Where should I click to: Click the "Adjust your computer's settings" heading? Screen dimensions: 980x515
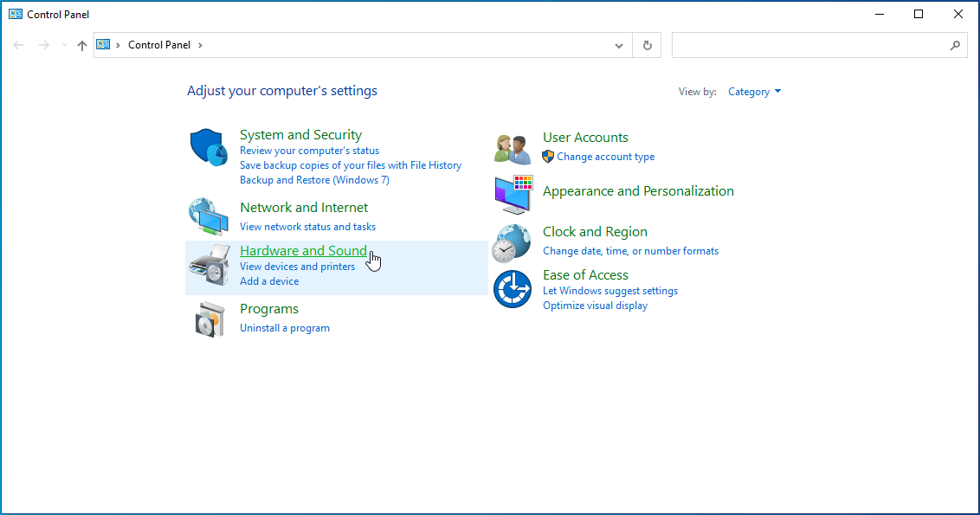point(282,91)
